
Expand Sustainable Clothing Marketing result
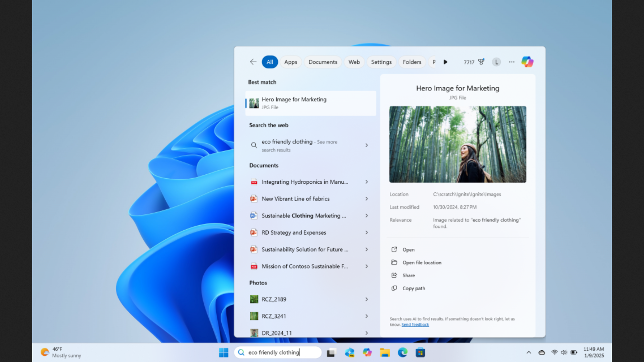click(x=366, y=216)
